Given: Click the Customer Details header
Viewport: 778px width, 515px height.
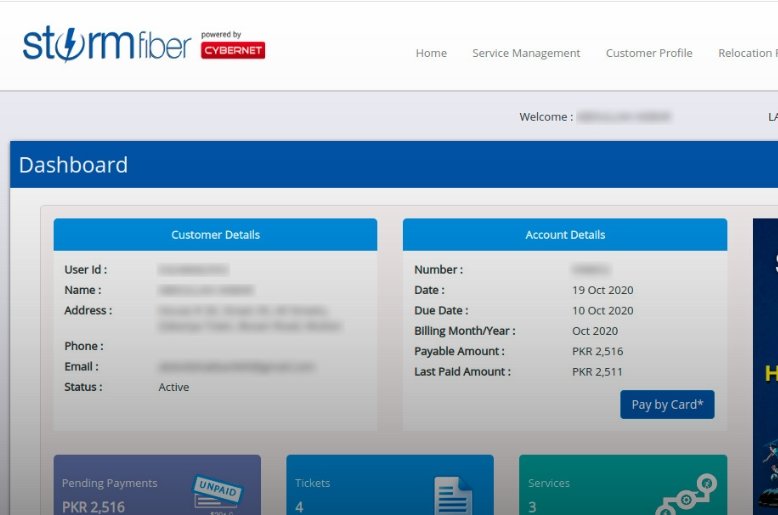Looking at the screenshot, I should point(215,235).
